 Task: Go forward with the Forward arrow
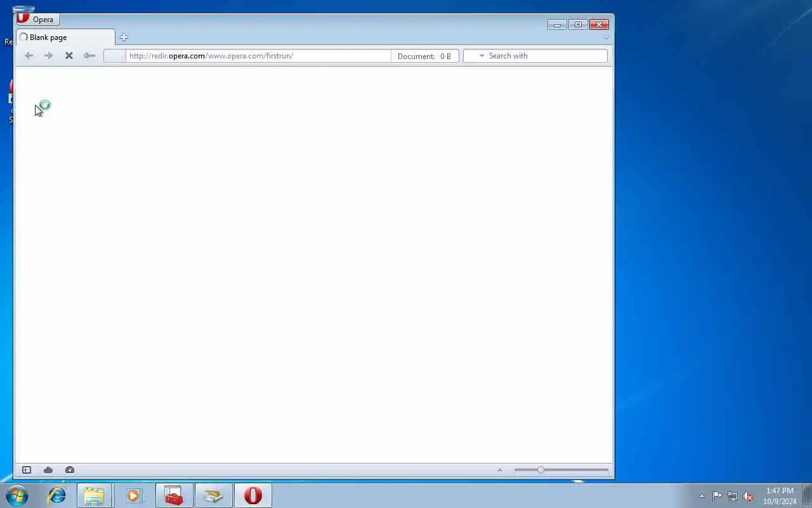pyautogui.click(x=49, y=56)
